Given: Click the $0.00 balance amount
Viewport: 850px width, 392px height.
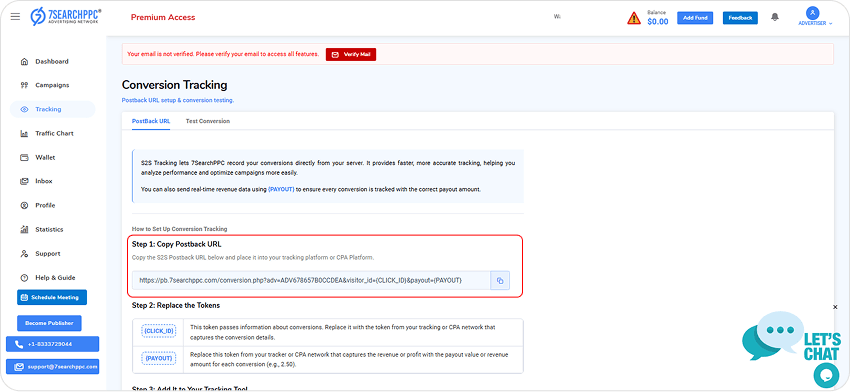Looking at the screenshot, I should pos(658,22).
